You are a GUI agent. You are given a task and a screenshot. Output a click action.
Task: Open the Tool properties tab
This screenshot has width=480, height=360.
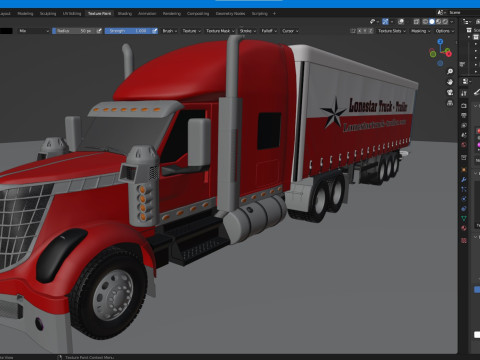point(464,93)
